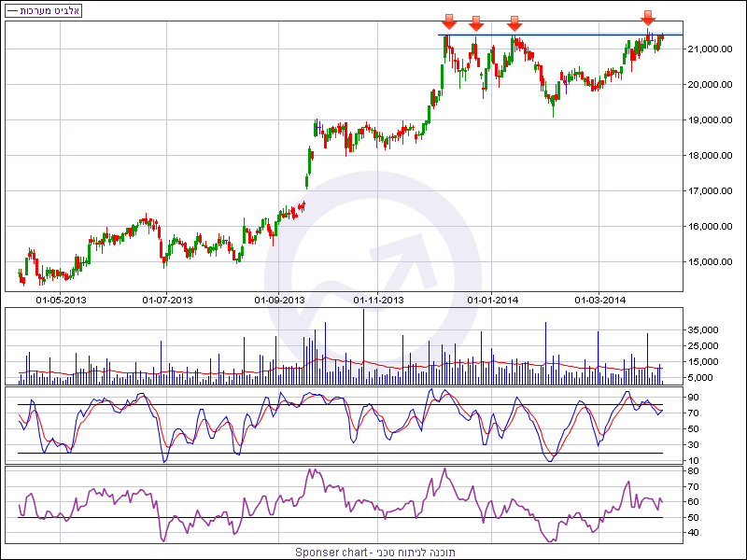Viewport: 747px width, 560px height.
Task: Select the 01-11-2013 date label
Action: [379, 300]
